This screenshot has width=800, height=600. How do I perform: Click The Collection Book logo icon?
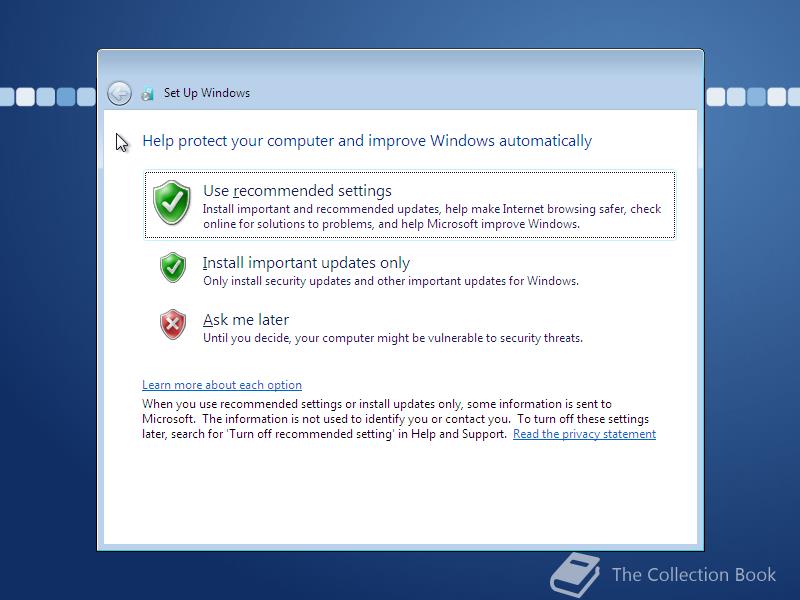(575, 573)
